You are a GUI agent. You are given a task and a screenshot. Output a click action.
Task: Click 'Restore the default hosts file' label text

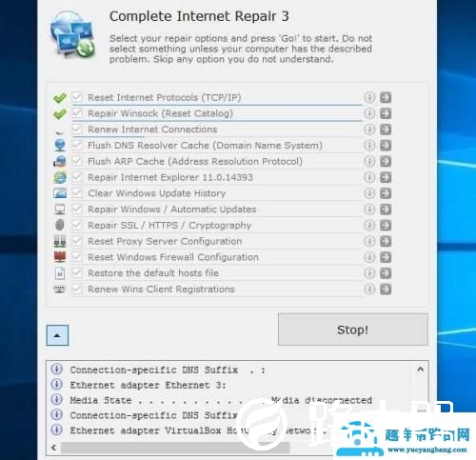153,273
